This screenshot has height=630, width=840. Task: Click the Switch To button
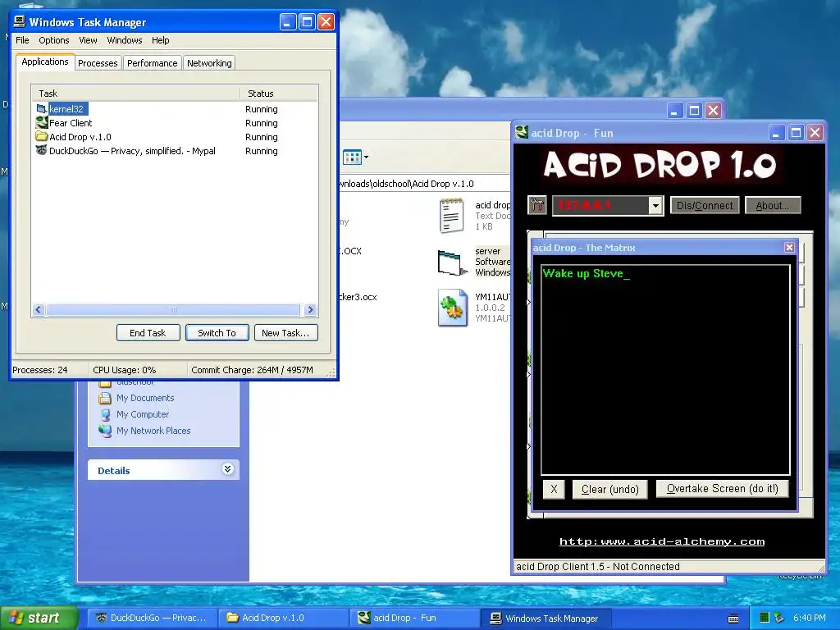pyautogui.click(x=217, y=333)
